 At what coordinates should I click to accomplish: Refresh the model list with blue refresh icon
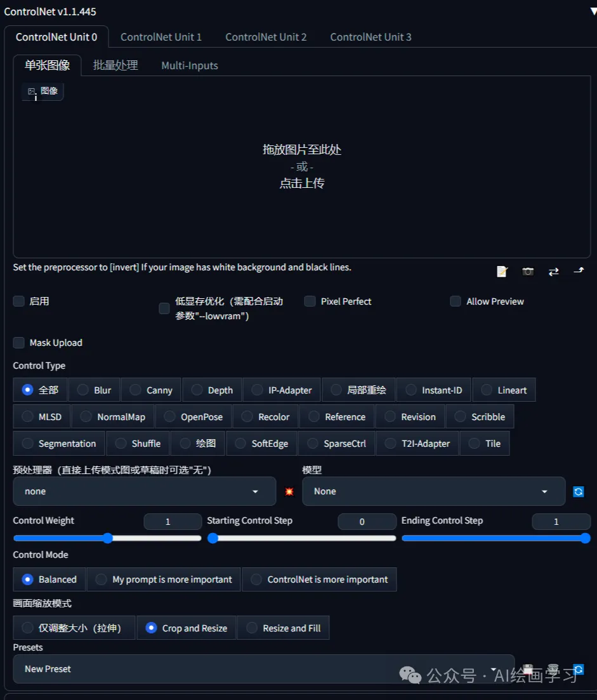(578, 491)
